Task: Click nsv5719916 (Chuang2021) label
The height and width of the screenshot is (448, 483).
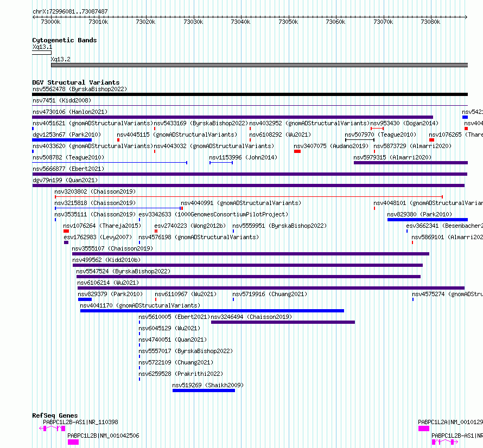Action: (270, 294)
